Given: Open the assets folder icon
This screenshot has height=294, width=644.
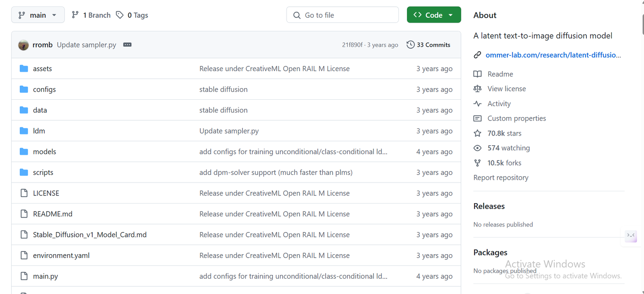Looking at the screenshot, I should 24,69.
